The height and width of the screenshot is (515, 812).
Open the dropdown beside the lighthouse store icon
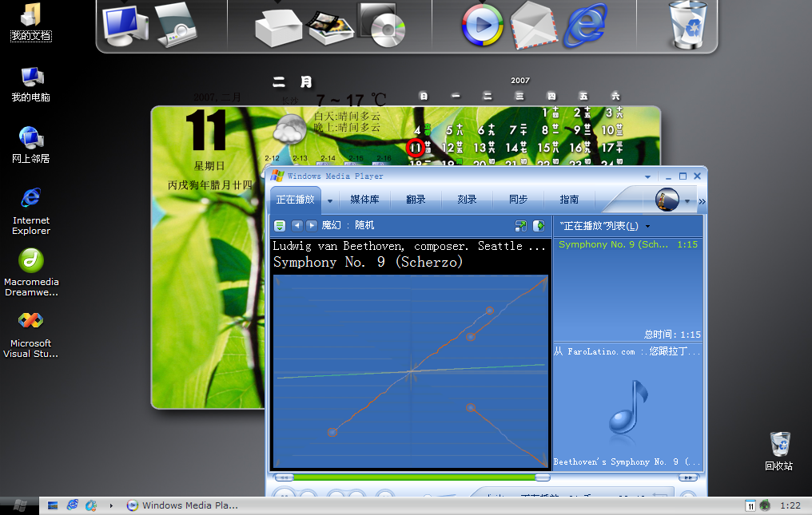[x=687, y=201]
